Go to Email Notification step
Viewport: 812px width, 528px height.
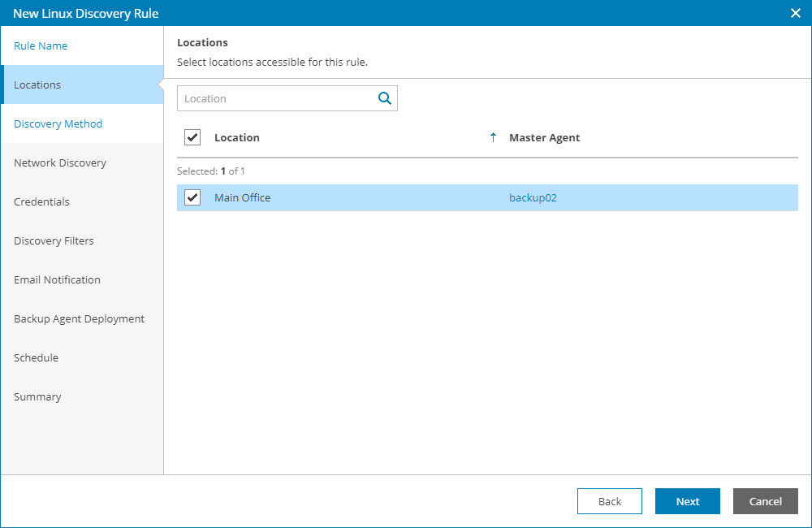pos(57,280)
